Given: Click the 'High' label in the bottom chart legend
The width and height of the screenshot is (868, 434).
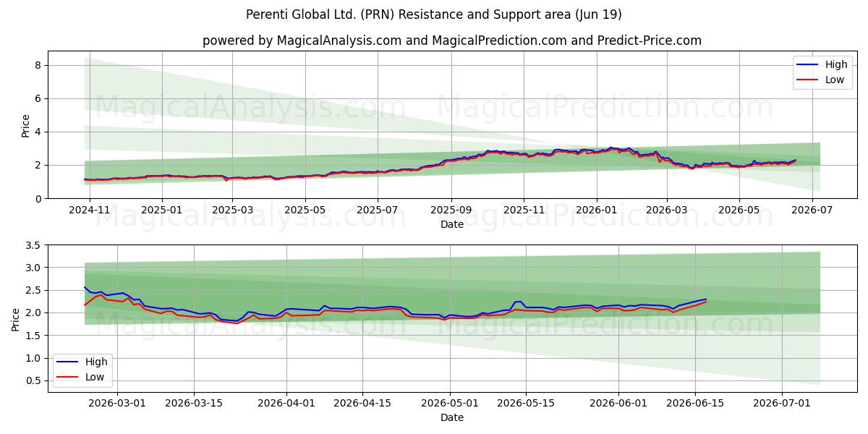Looking at the screenshot, I should 96,362.
